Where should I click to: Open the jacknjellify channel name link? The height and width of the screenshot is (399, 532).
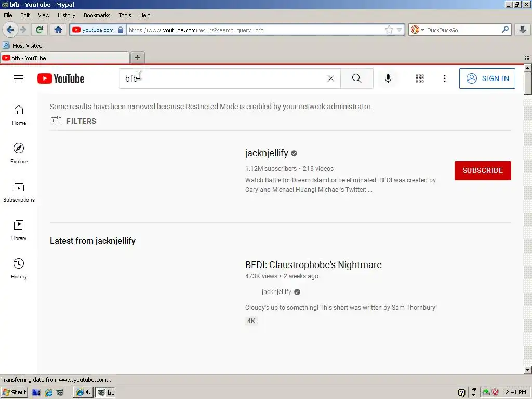267,153
